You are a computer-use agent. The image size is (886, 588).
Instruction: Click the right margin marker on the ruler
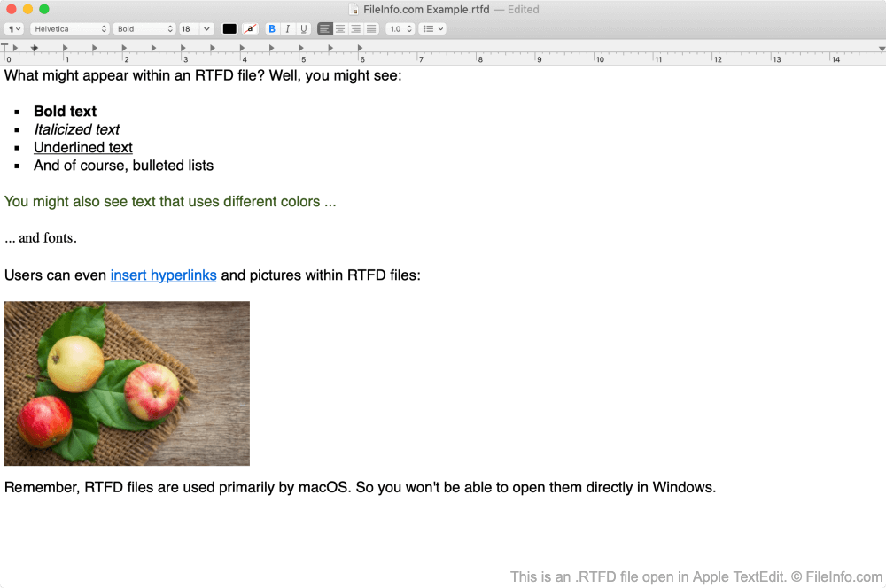[x=881, y=49]
